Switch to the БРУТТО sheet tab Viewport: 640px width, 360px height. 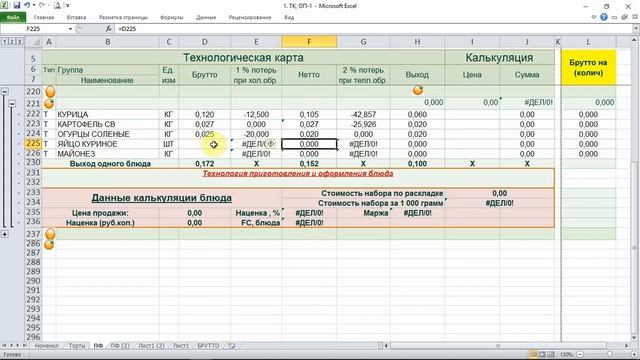click(208, 346)
